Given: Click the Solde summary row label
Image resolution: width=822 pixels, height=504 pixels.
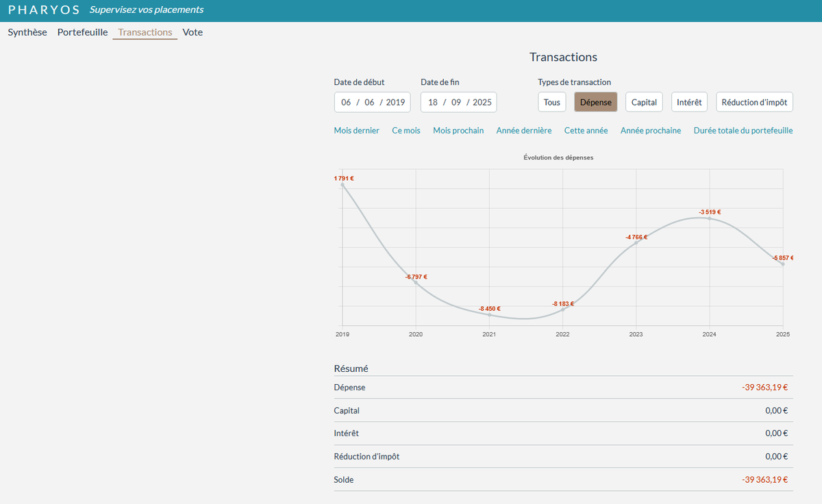Looking at the screenshot, I should pos(344,480).
